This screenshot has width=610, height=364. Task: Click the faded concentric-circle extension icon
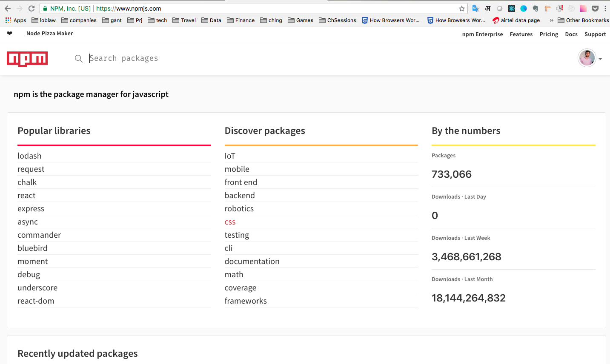click(x=571, y=9)
